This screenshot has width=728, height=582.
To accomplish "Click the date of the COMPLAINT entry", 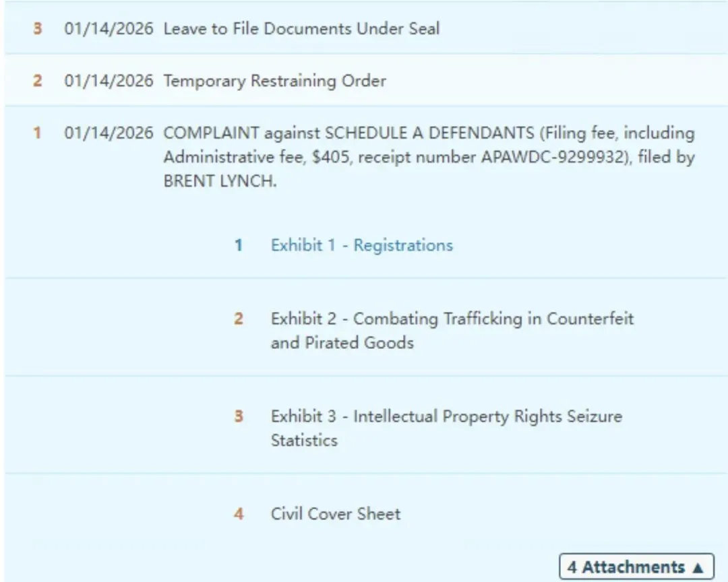I will pyautogui.click(x=109, y=133).
